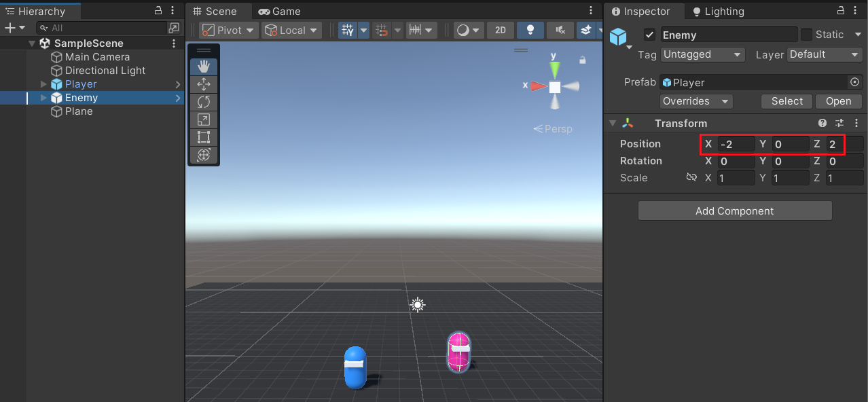Click the scene gizmo center cube
This screenshot has height=402, width=868.
tap(555, 87)
